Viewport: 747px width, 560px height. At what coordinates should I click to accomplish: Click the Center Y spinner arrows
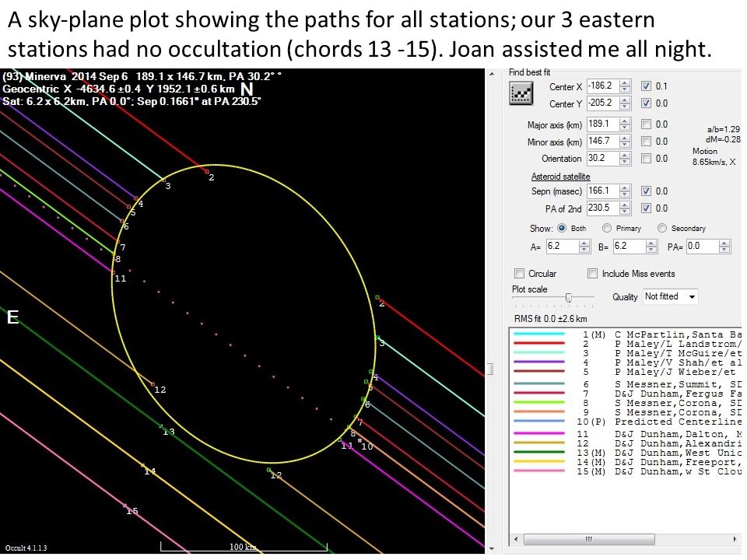point(625,103)
